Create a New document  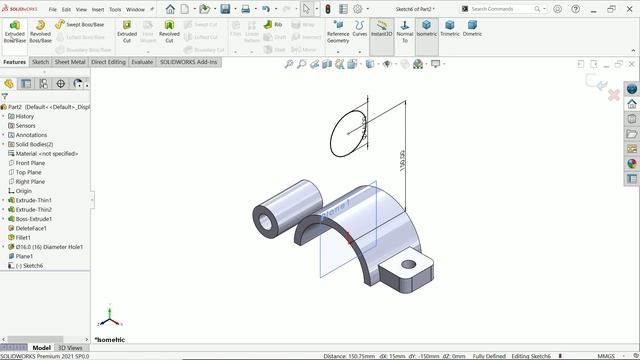(185, 9)
